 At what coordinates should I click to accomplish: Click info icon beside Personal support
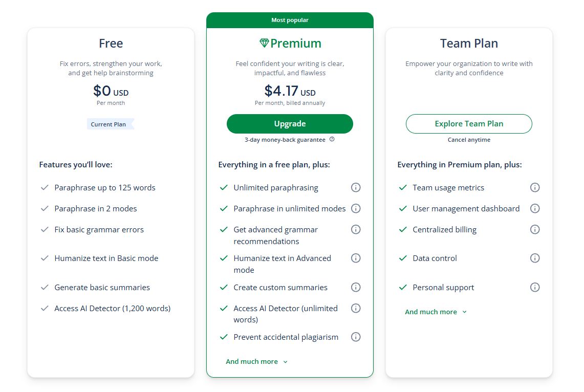tap(535, 288)
